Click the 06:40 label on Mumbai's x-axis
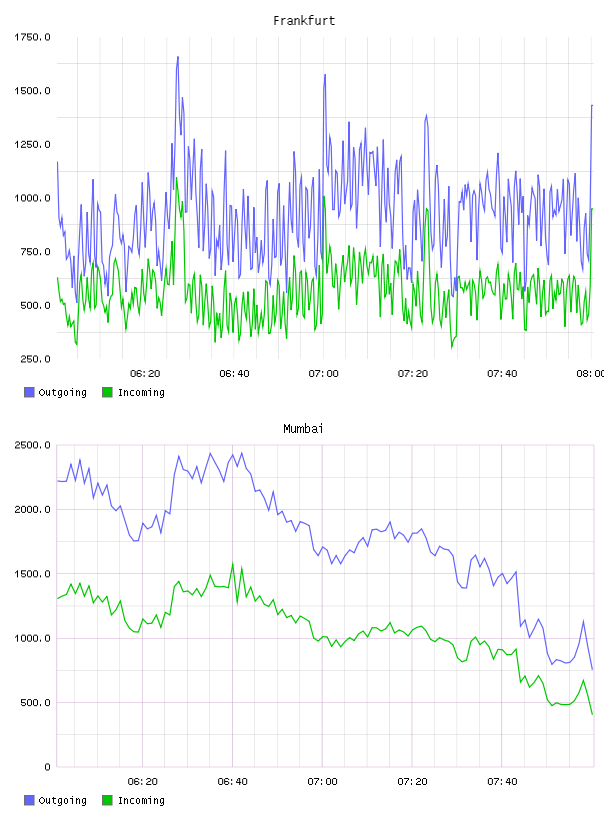 click(x=232, y=781)
